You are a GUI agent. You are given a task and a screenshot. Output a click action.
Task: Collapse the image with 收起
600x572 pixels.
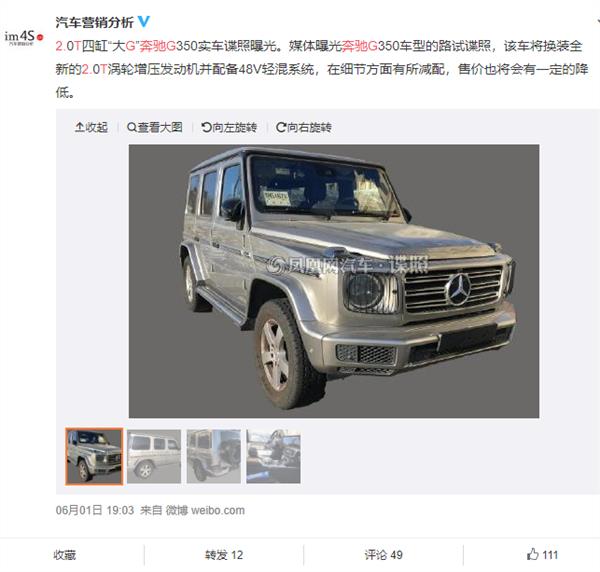(x=91, y=127)
